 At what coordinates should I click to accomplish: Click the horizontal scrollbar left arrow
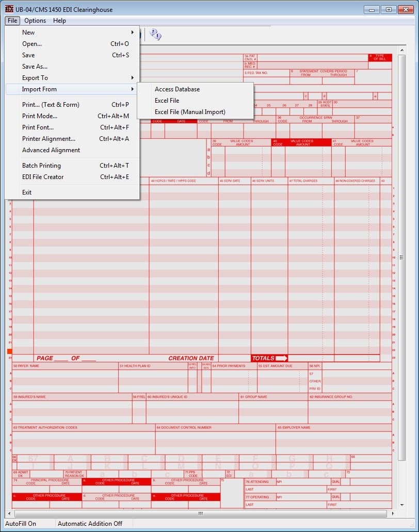click(9, 513)
